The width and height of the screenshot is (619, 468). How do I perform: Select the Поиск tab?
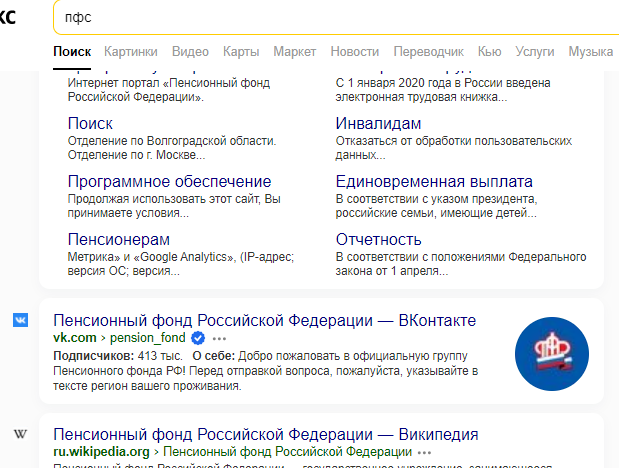click(x=72, y=52)
